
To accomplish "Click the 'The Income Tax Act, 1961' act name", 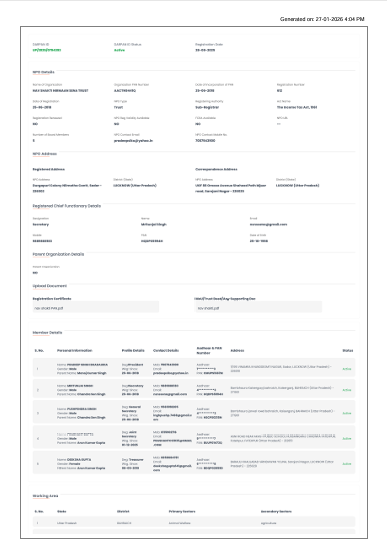I will point(297,107).
